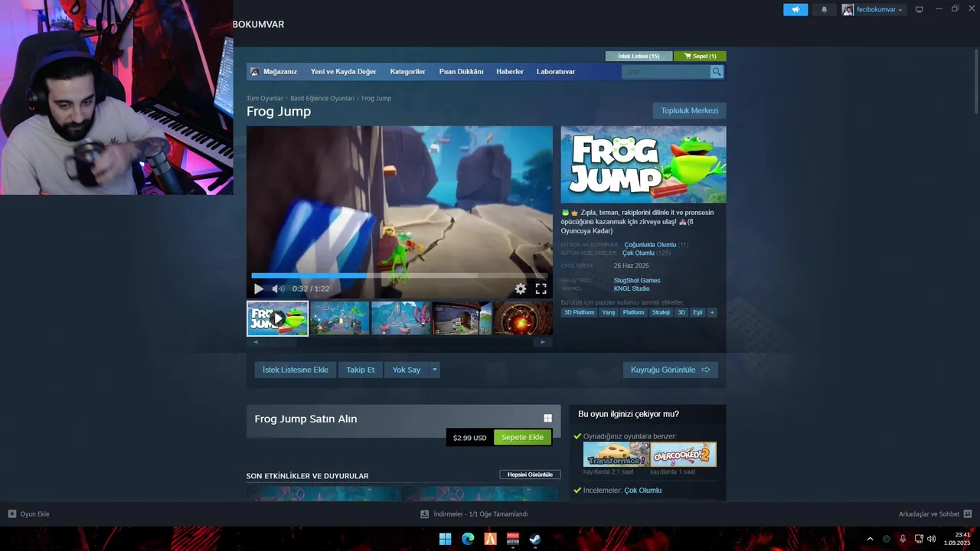Select the red circular trap screenshot thumbnail
980x551 pixels.
(523, 318)
